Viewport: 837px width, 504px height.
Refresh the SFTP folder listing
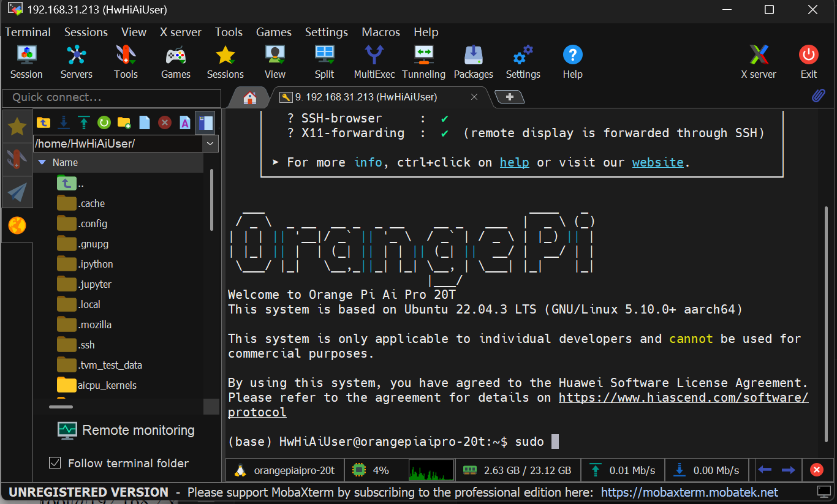pos(104,122)
